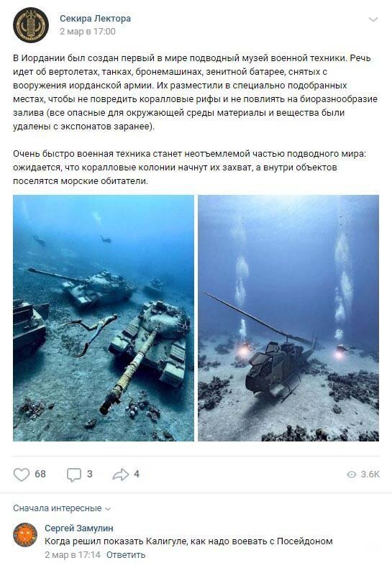Click the views eye icon
The height and width of the screenshot is (568, 392).
352,475
